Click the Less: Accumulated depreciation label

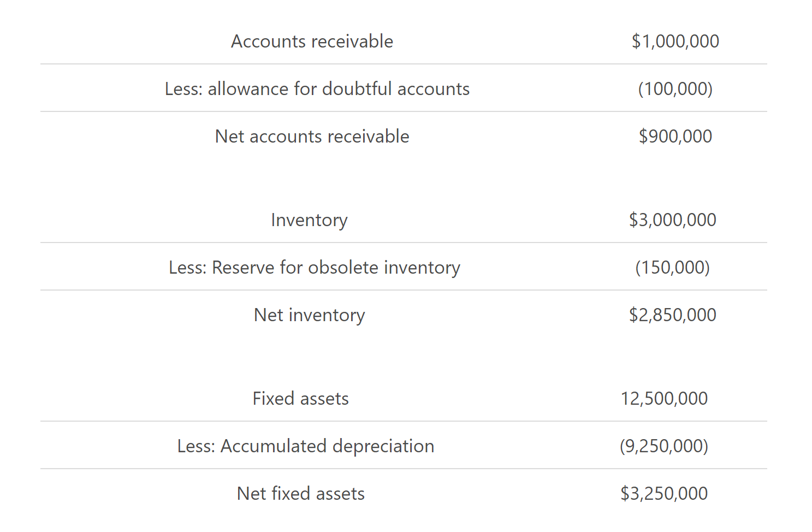(305, 446)
